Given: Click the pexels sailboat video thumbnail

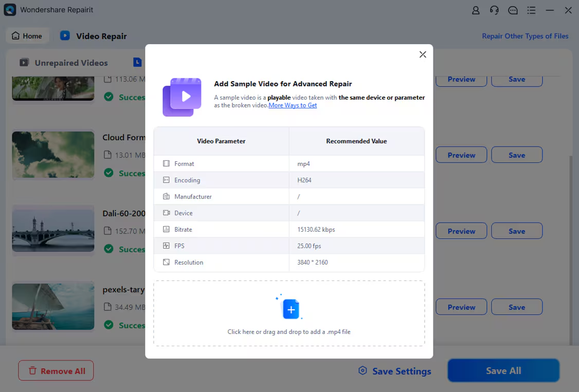Looking at the screenshot, I should point(53,307).
